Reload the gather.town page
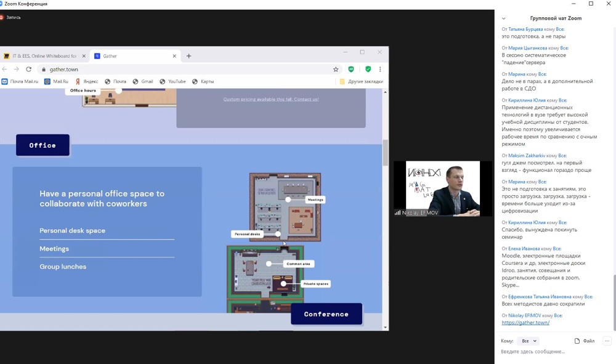 [x=29, y=69]
